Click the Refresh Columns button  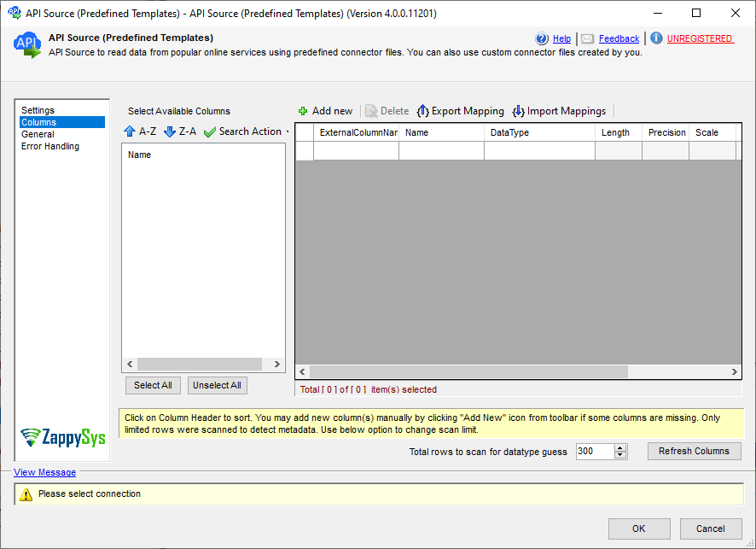click(x=694, y=451)
